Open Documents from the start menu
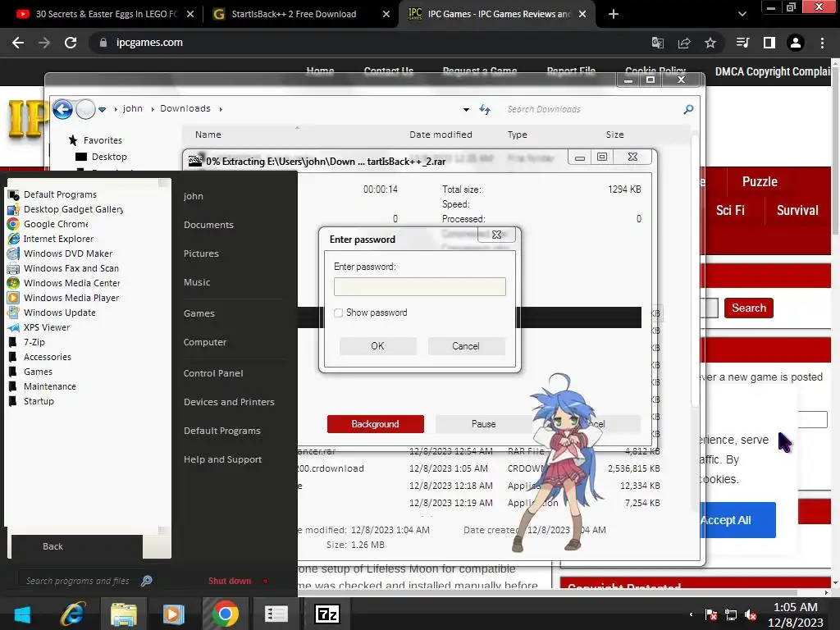Image resolution: width=840 pixels, height=630 pixels. pyautogui.click(x=208, y=225)
